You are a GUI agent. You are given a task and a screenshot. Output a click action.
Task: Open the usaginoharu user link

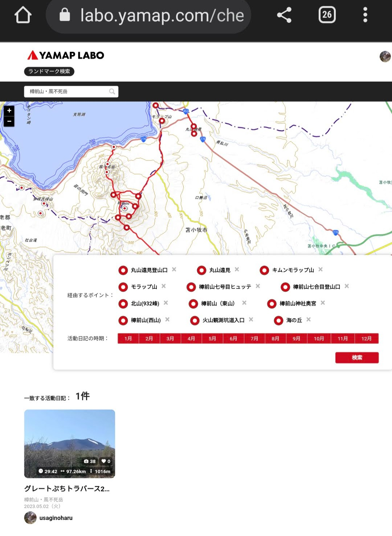click(x=56, y=518)
